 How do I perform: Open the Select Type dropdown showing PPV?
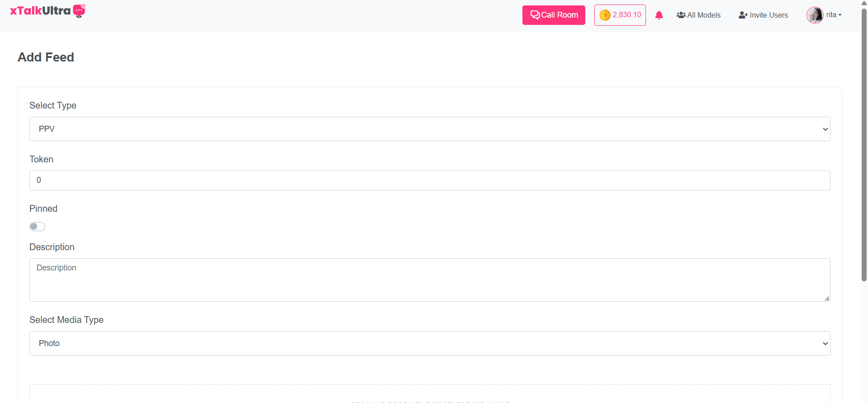pos(429,129)
